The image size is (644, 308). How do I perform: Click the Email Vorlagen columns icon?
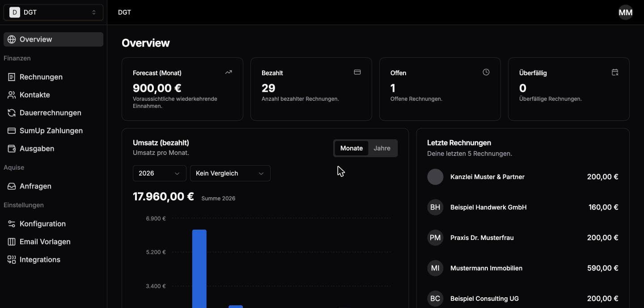click(x=12, y=242)
